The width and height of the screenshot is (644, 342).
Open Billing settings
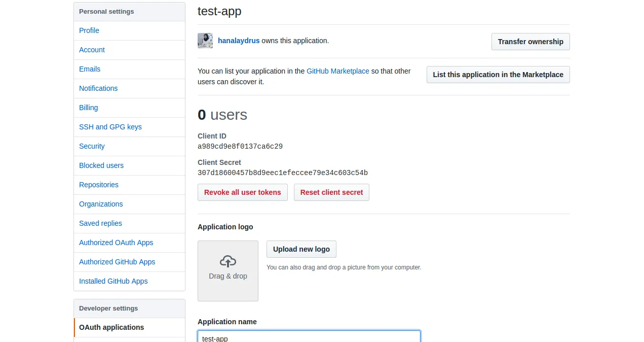click(89, 108)
